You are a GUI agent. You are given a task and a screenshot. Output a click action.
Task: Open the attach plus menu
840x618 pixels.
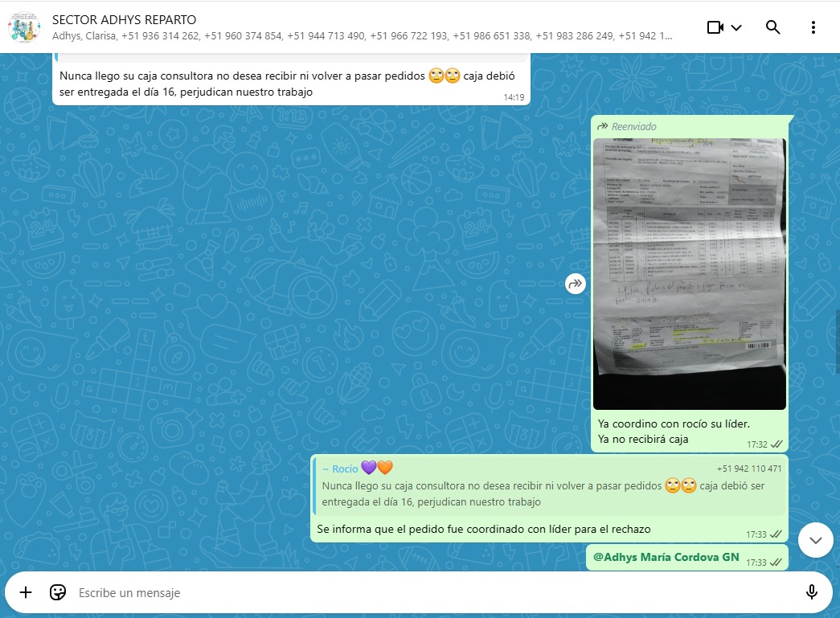pos(26,592)
